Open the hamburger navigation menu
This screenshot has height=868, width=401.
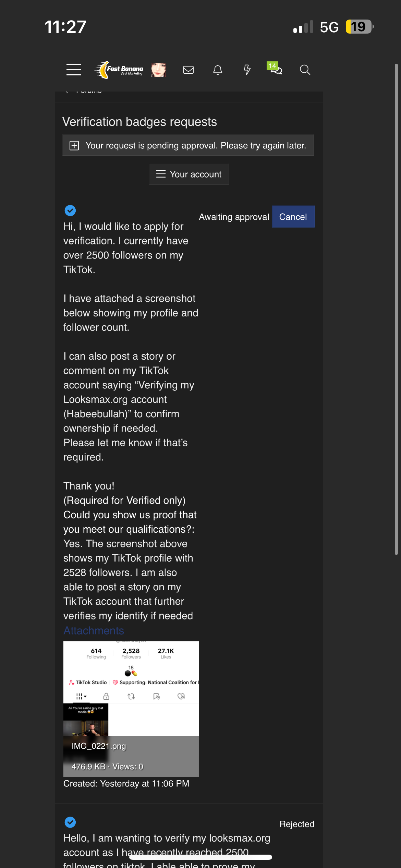point(74,70)
